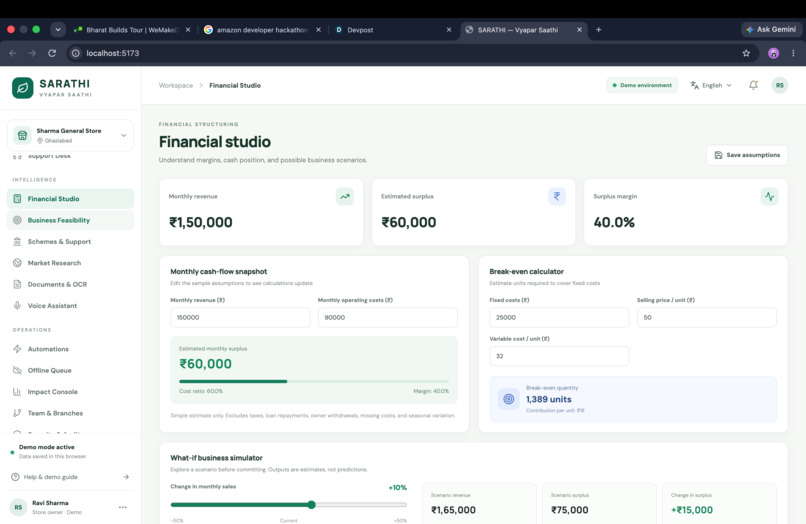Click the browser reload button

point(52,53)
